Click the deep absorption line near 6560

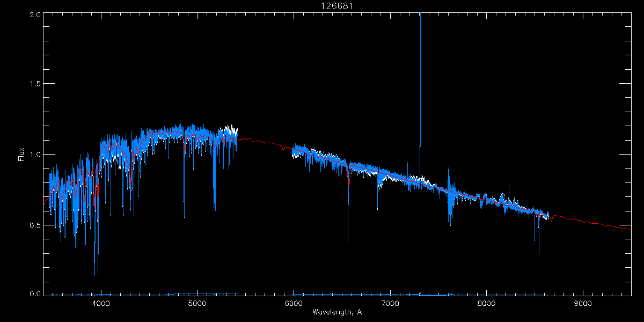click(348, 209)
